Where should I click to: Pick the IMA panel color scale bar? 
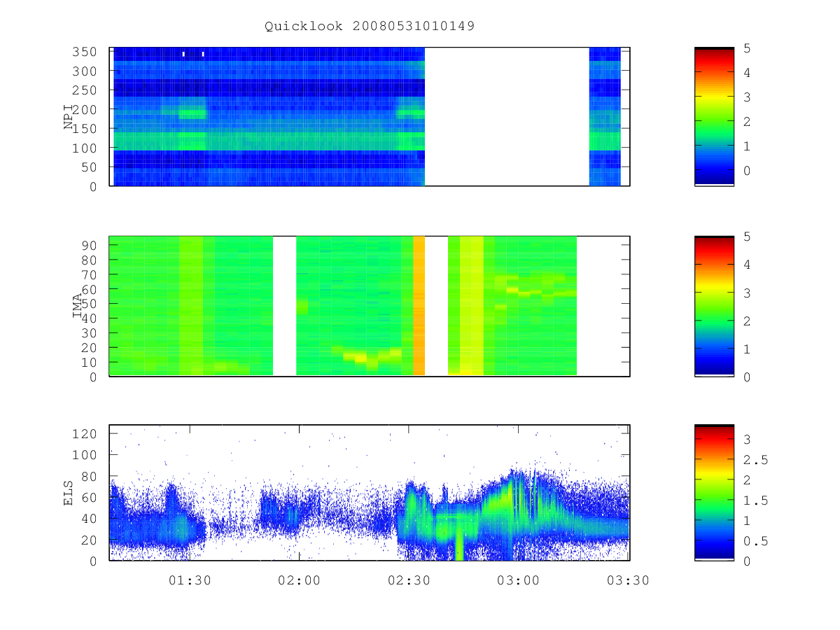coord(714,306)
